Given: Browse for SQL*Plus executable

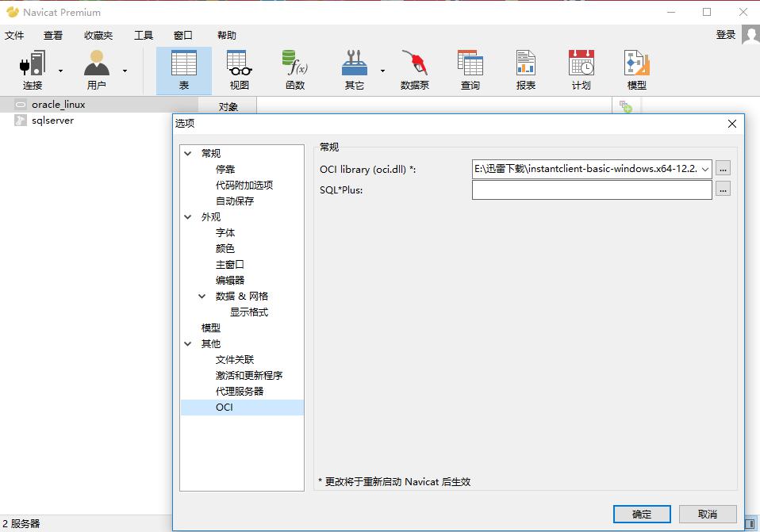Looking at the screenshot, I should [723, 189].
